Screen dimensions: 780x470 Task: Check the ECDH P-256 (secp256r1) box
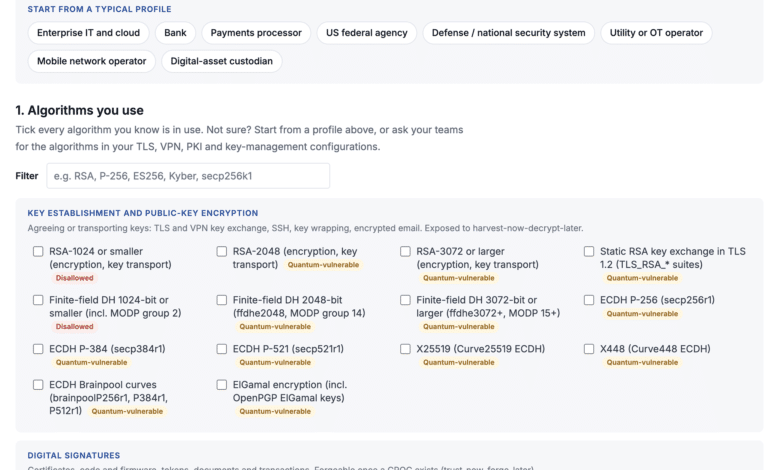click(589, 300)
